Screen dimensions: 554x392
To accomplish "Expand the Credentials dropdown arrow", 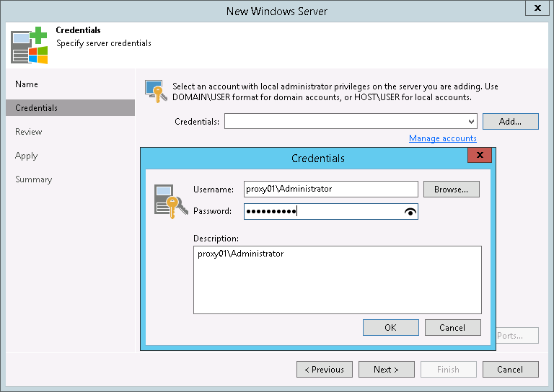I will 471,122.
